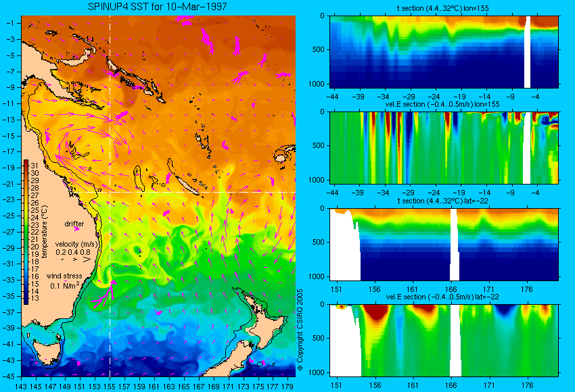Click the t section lon=155 plot title
This screenshot has width=575, height=392.
coord(443,7)
